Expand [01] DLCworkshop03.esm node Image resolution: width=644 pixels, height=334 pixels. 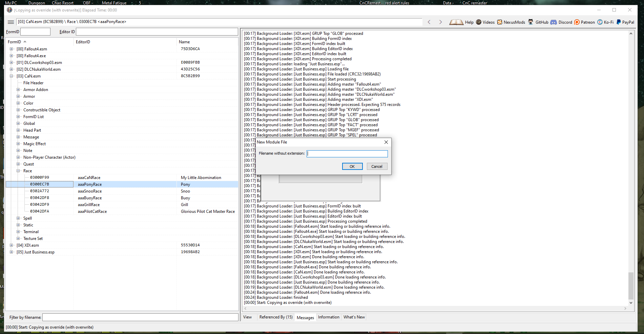11,63
